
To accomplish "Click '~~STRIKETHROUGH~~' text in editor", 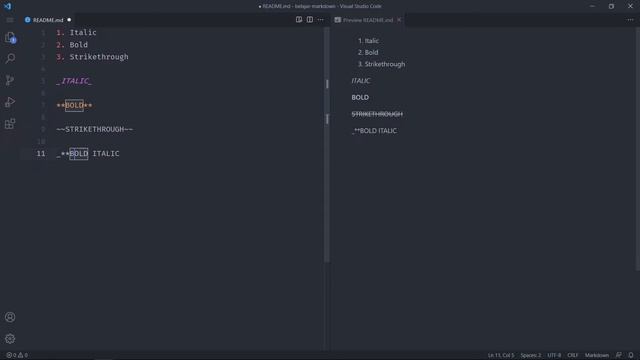I will [x=94, y=129].
